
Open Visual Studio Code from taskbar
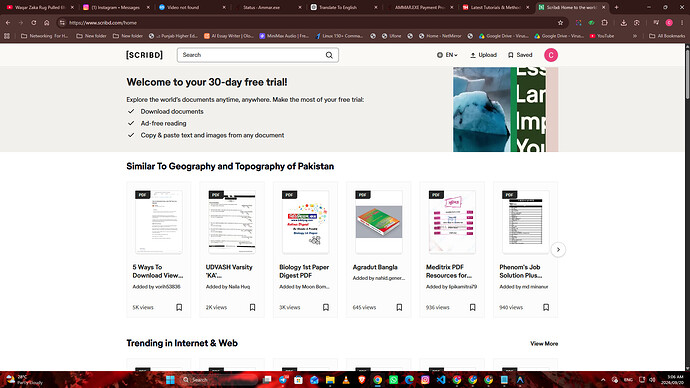[441, 380]
